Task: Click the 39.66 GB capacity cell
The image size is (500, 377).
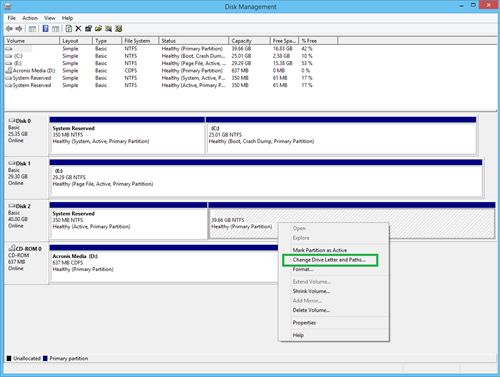Action: pos(241,49)
